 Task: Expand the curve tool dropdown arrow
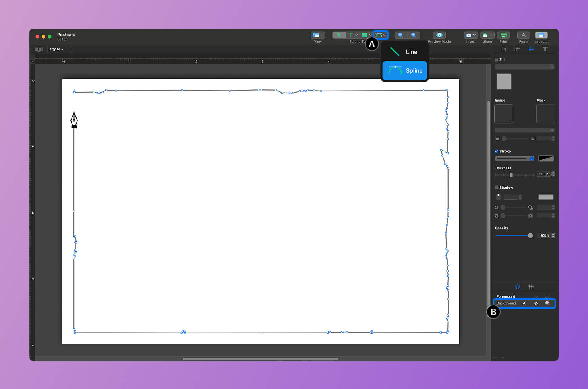384,35
